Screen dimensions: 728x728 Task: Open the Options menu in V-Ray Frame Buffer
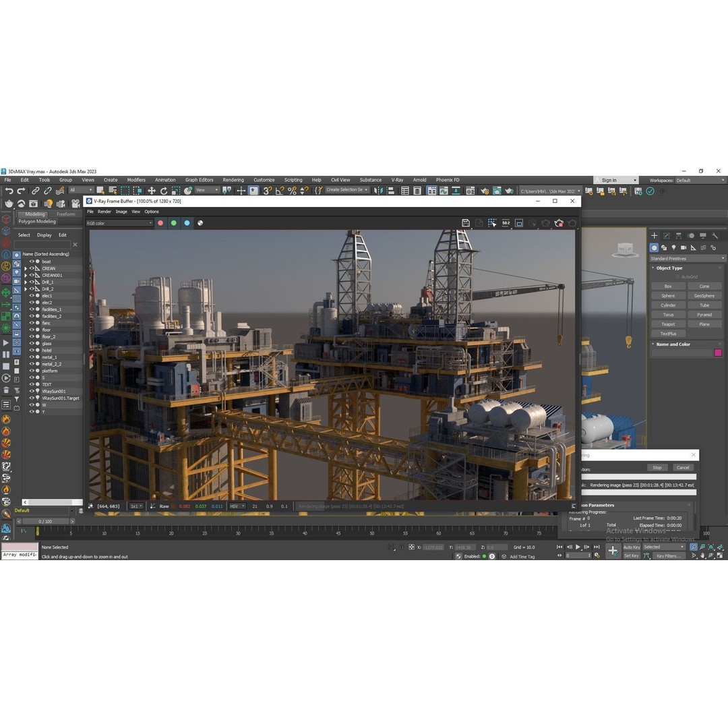pyautogui.click(x=151, y=212)
